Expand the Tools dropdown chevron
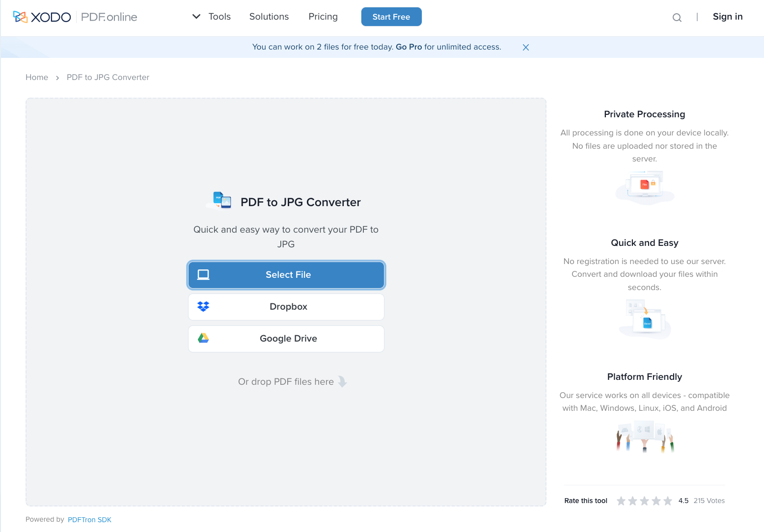 pos(196,17)
